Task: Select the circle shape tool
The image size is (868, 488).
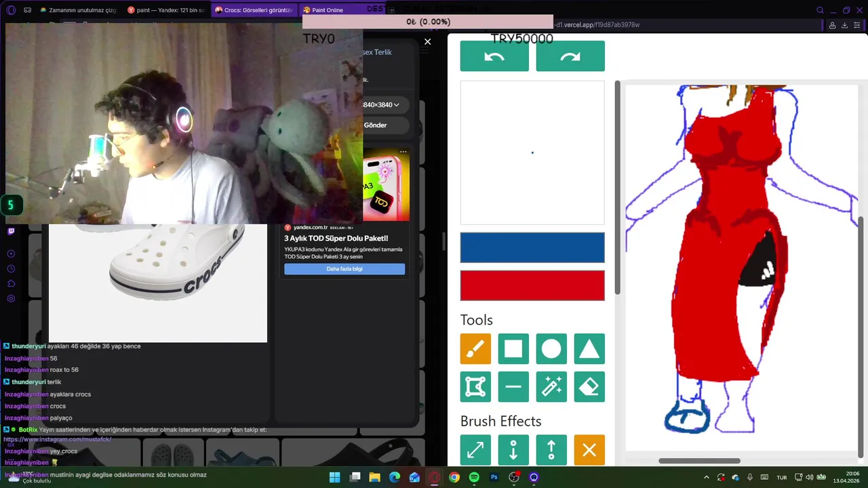Action: pyautogui.click(x=551, y=349)
